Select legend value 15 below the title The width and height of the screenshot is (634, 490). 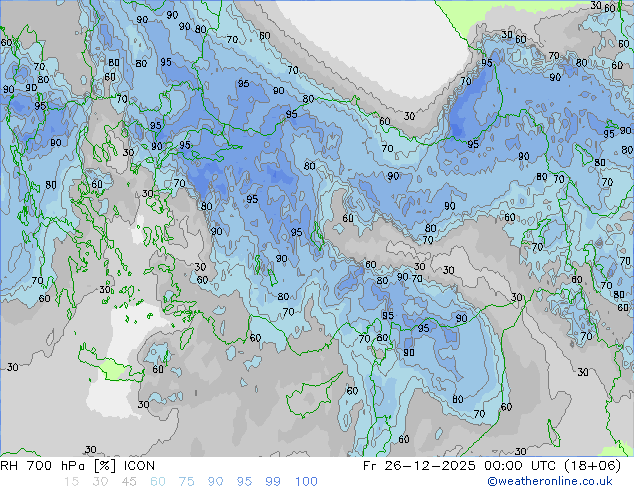(x=72, y=482)
